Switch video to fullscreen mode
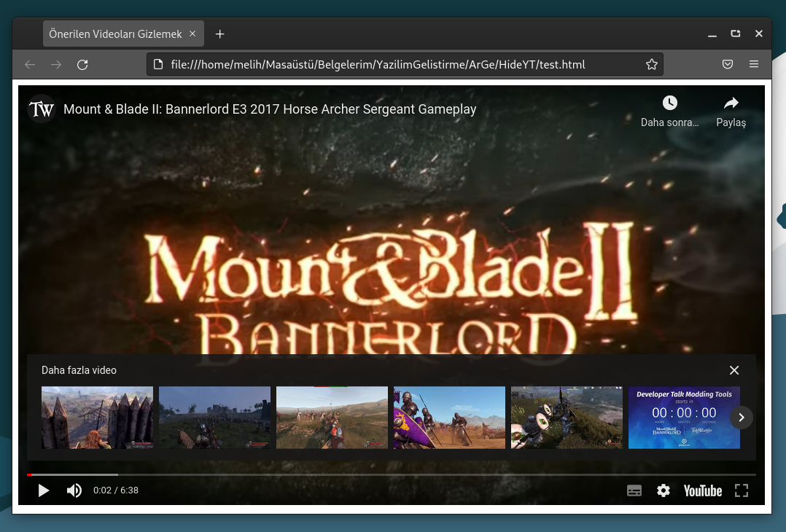Image resolution: width=786 pixels, height=532 pixels. coord(742,490)
